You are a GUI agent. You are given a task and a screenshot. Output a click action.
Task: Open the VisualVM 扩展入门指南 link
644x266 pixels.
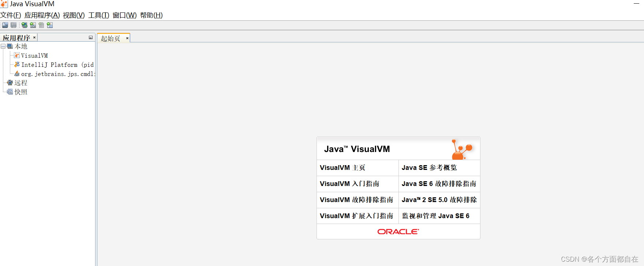(x=356, y=216)
